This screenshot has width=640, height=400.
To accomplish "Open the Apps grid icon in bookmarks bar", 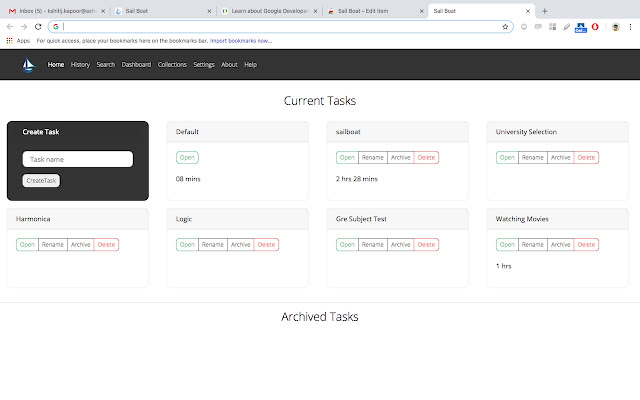I will tap(9, 41).
